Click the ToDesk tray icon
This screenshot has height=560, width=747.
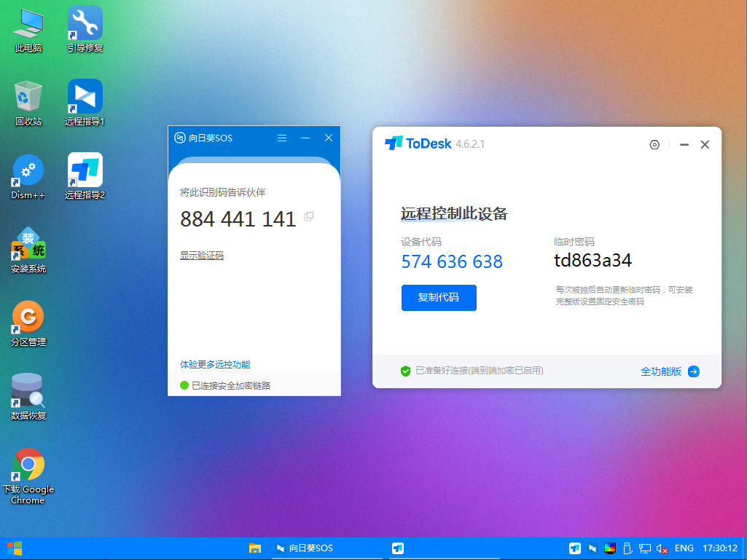[575, 548]
